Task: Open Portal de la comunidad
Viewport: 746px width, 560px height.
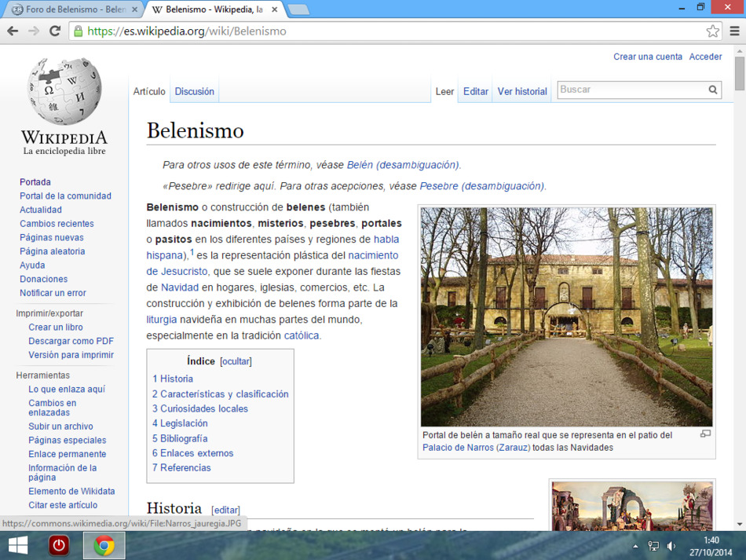Action: (x=65, y=196)
